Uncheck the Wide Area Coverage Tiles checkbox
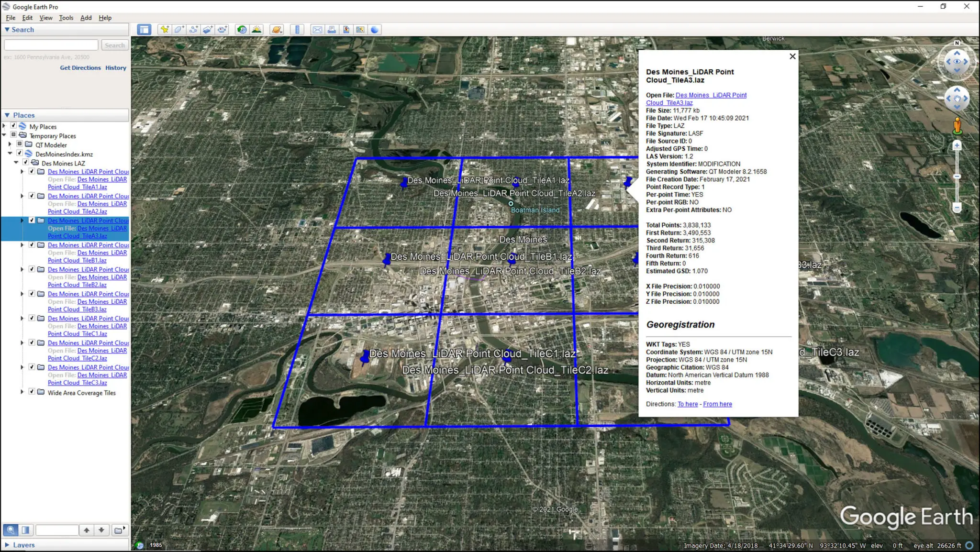The image size is (980, 552). tap(32, 392)
